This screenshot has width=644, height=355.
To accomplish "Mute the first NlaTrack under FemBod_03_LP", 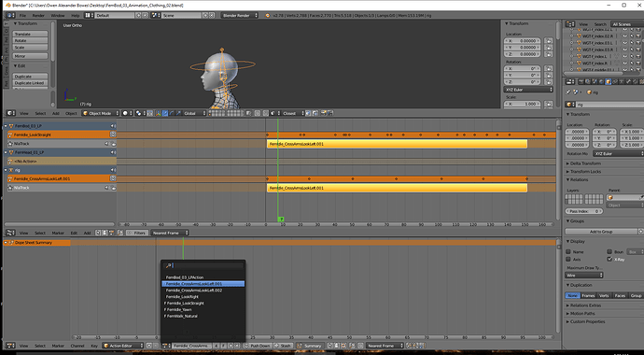I will (106, 144).
